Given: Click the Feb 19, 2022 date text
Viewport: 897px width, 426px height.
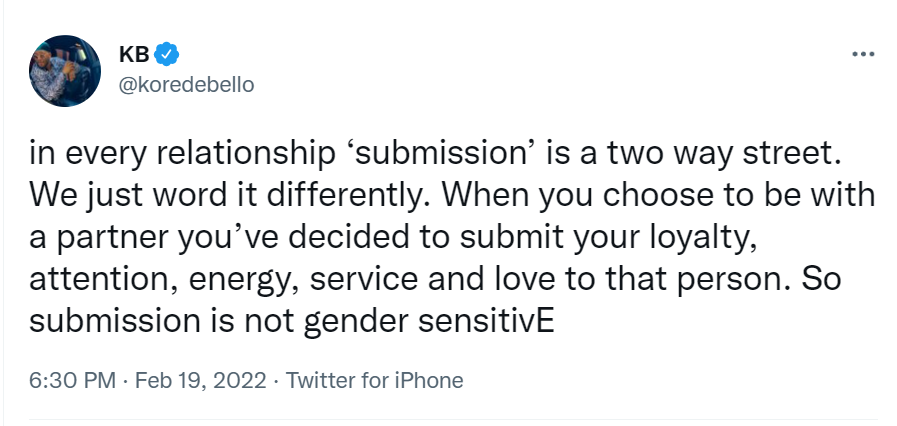Looking at the screenshot, I should point(200,381).
